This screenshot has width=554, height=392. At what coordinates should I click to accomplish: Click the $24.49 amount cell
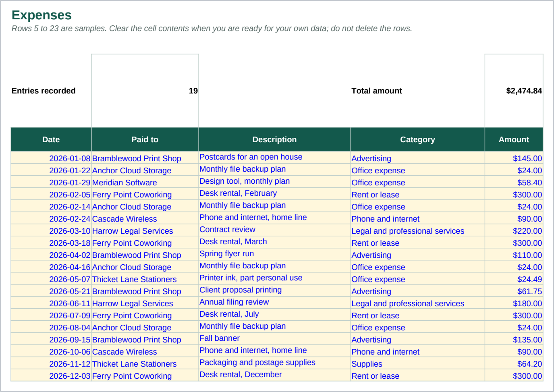tap(514, 279)
